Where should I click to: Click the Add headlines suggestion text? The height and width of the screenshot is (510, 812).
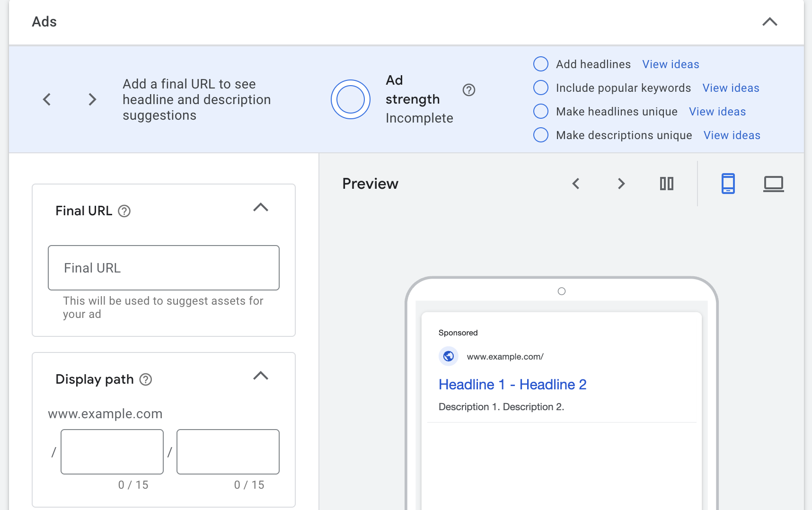[593, 64]
